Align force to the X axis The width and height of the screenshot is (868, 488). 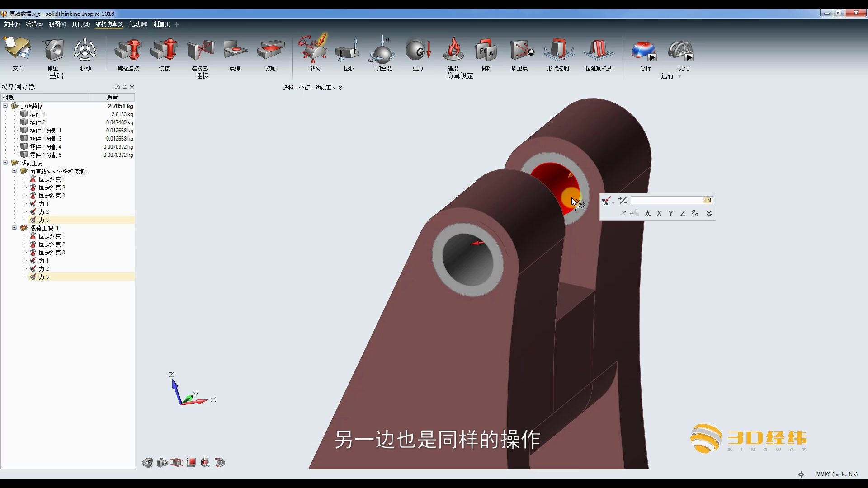point(659,213)
